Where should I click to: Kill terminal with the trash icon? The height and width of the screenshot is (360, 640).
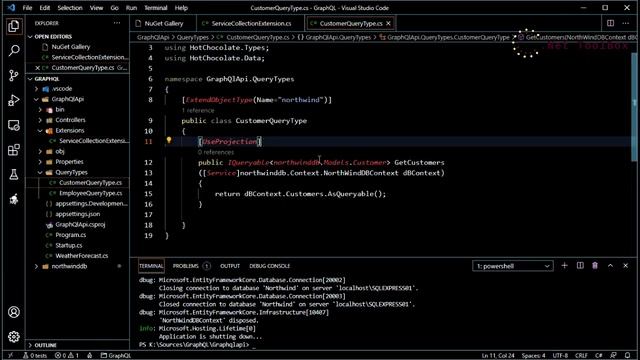[x=595, y=266]
